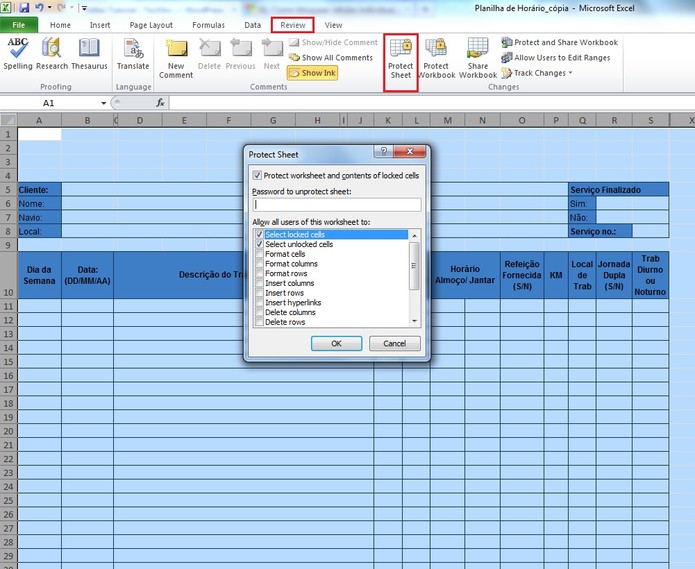The image size is (695, 569).
Task: Open the Page Layout tab
Action: (x=153, y=25)
